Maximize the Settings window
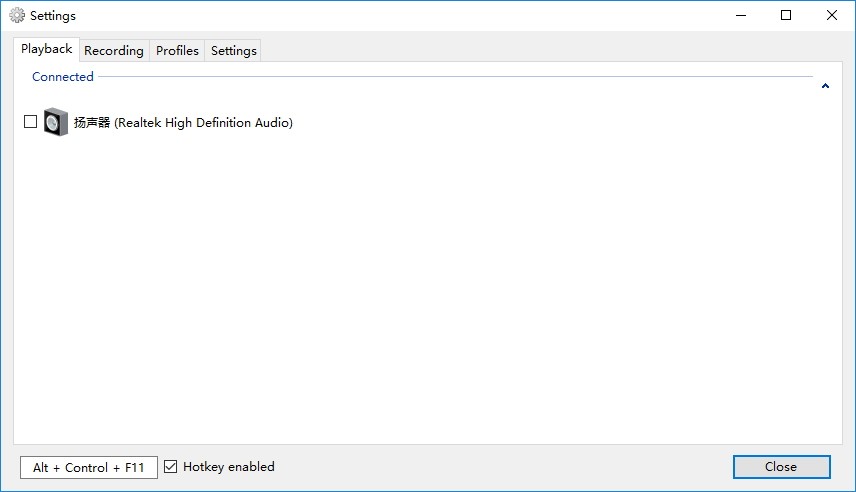Image resolution: width=856 pixels, height=492 pixels. tap(786, 16)
